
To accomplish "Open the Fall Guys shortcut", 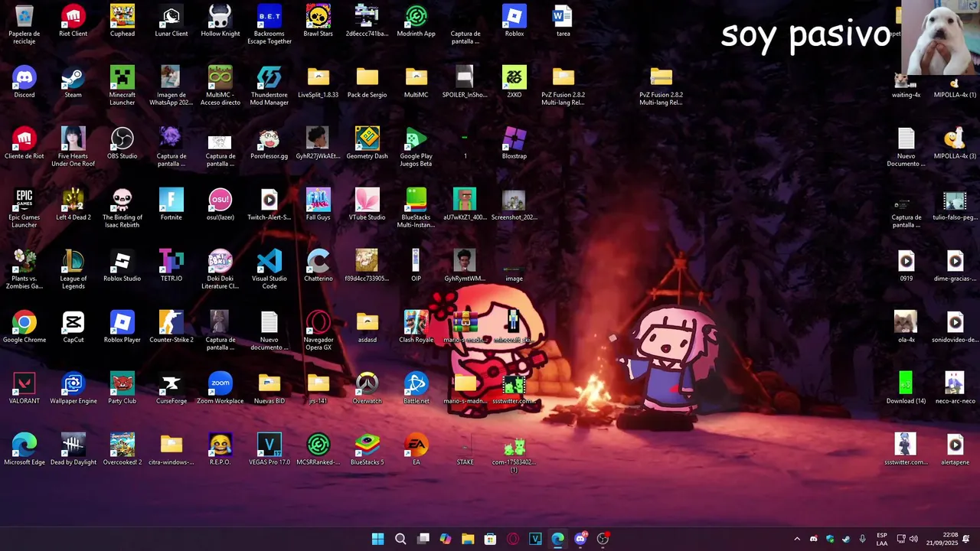I will (318, 204).
